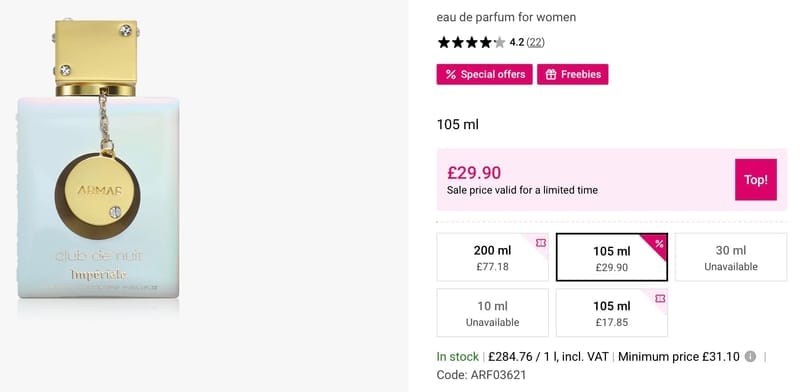Click the Freebies badge
Viewport: 800px width, 392px height.
coord(572,75)
